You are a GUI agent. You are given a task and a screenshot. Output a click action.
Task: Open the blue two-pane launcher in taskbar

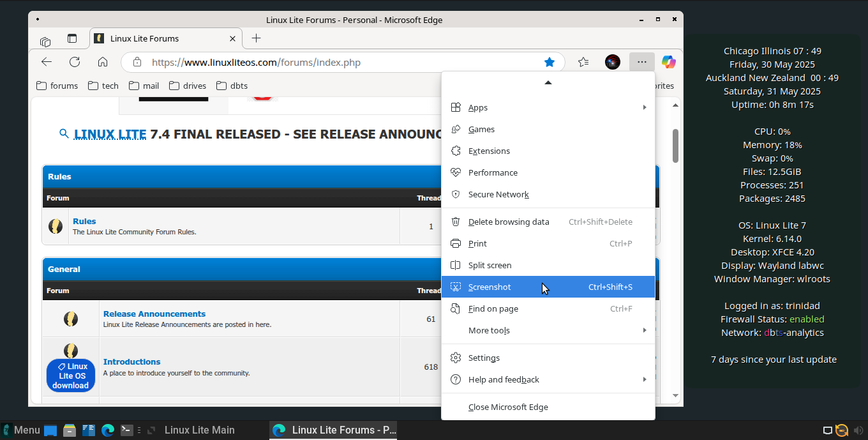pos(89,430)
